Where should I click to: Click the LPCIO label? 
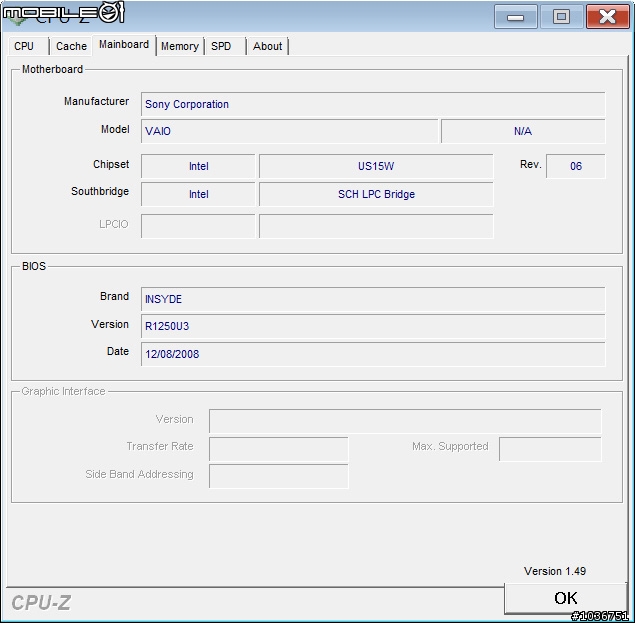[114, 224]
